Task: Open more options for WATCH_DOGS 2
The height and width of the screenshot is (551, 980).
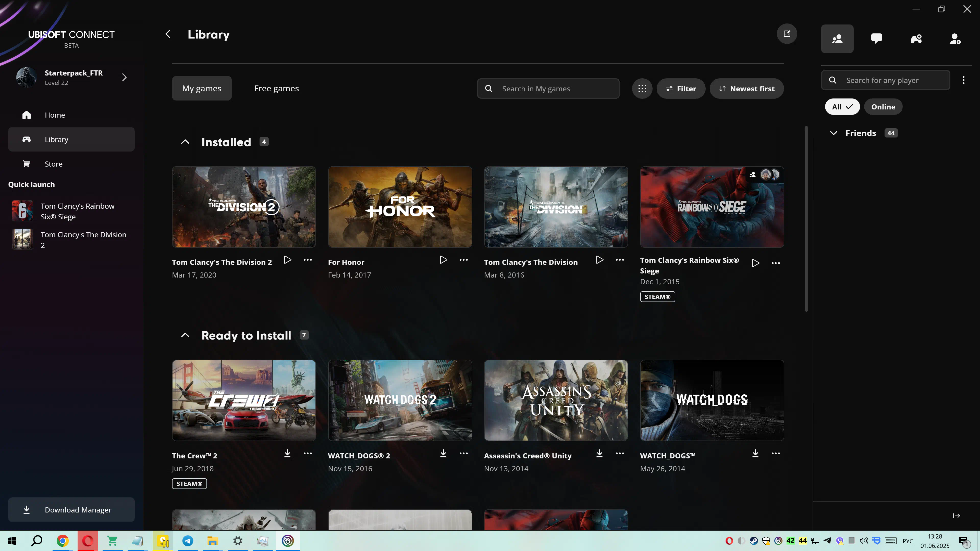Action: 463,453
